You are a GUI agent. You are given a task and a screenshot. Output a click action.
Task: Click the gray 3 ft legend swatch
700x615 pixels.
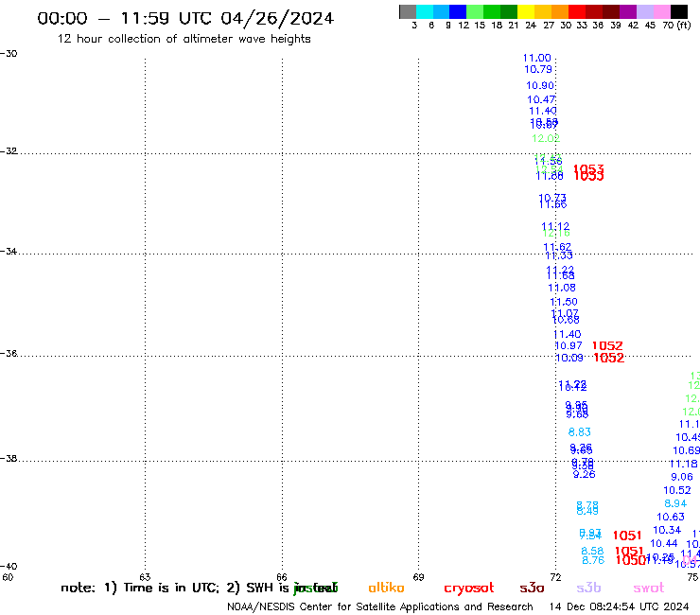(408, 11)
